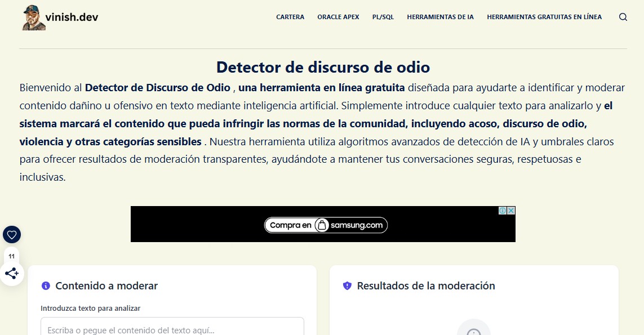
Task: Open the search magnifier icon
Action: click(x=623, y=17)
